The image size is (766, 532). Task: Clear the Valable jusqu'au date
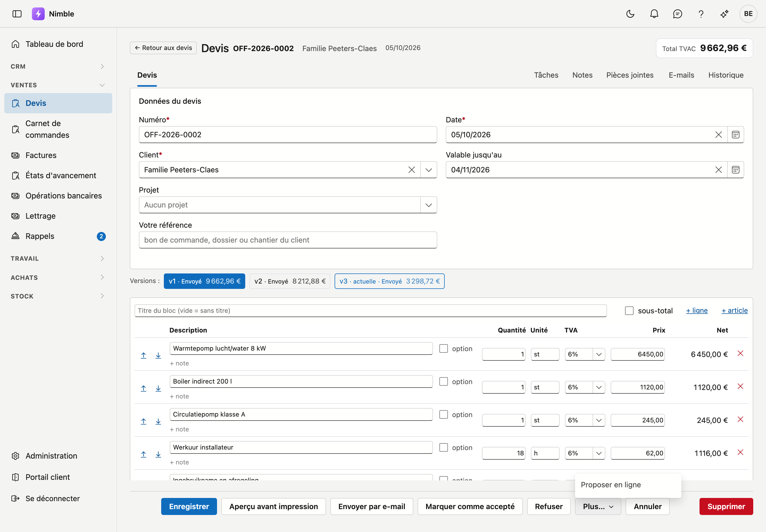point(718,170)
